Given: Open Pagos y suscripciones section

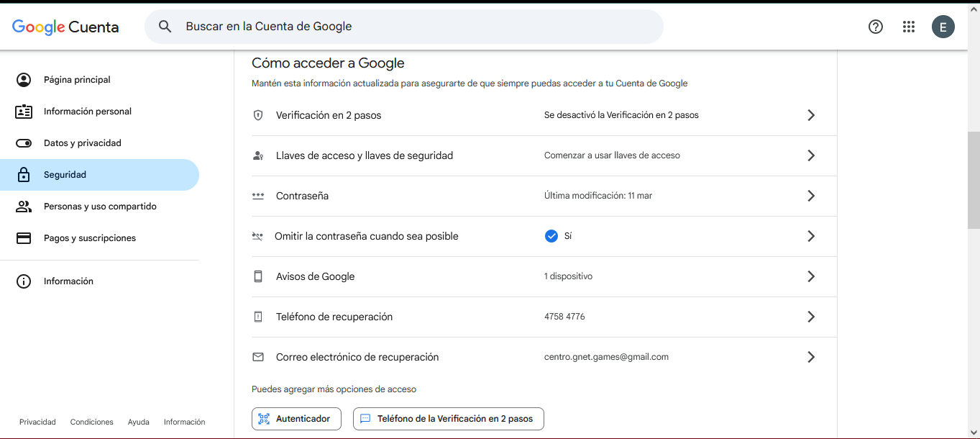Looking at the screenshot, I should point(89,238).
